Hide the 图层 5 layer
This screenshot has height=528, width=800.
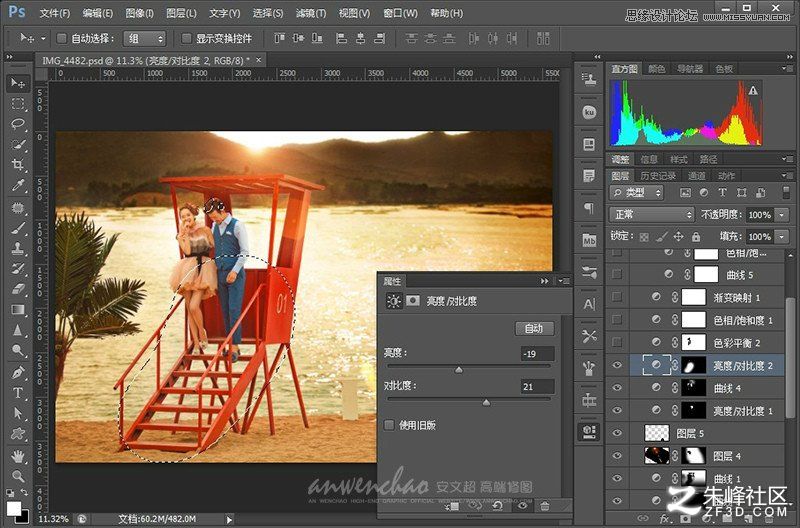(617, 433)
